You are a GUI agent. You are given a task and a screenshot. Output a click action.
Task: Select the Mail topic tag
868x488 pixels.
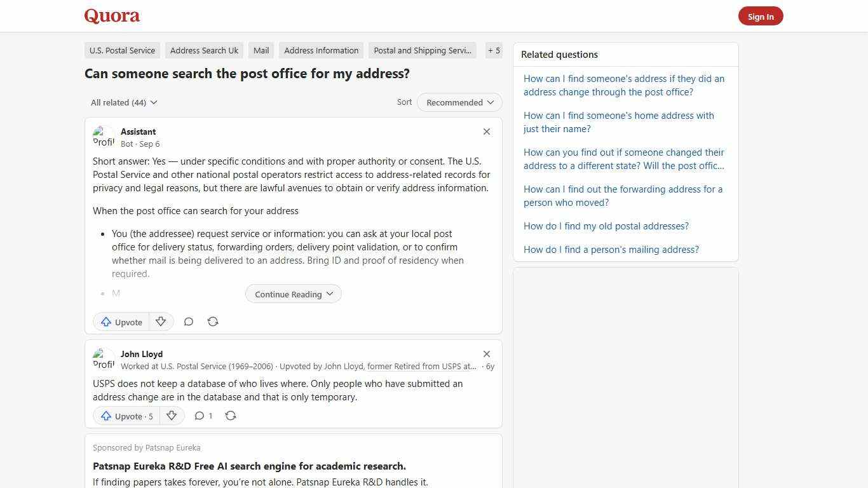pyautogui.click(x=261, y=50)
